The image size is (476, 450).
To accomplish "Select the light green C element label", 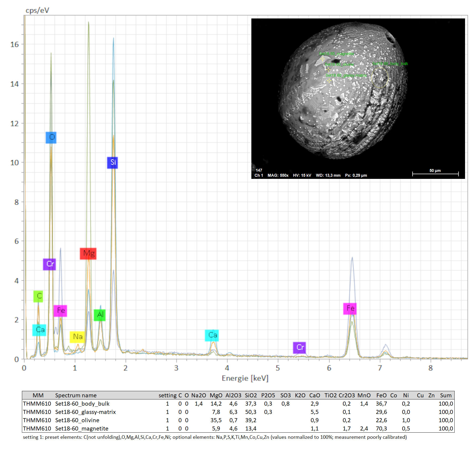I will pos(38,296).
